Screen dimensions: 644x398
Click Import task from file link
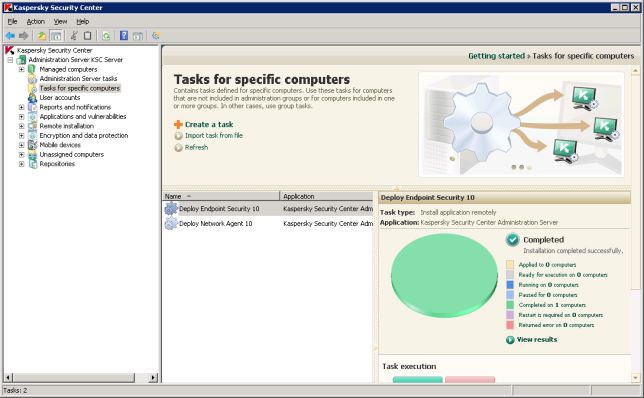pyautogui.click(x=214, y=136)
